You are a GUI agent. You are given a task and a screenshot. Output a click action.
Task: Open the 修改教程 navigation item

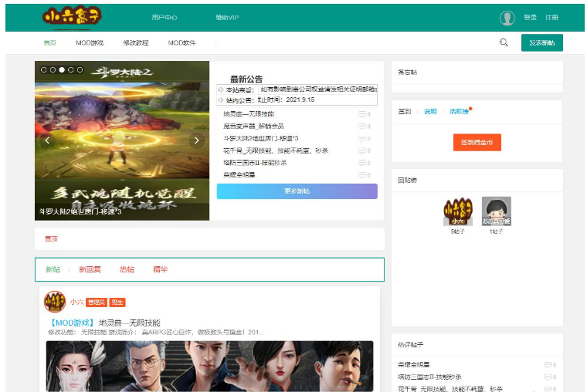point(135,43)
